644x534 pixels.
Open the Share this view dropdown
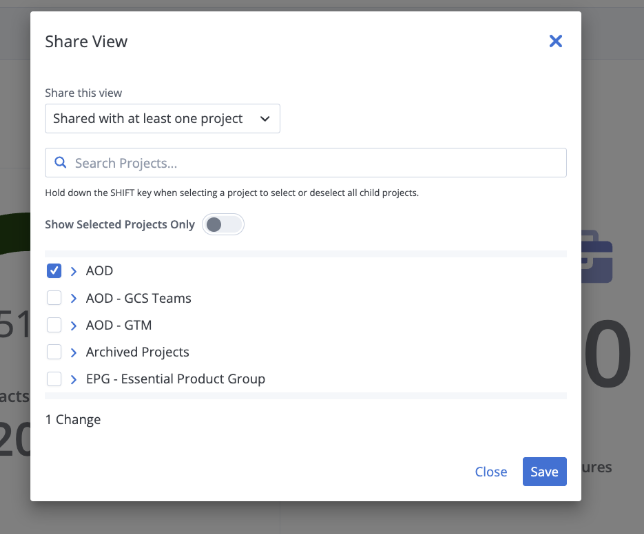[x=162, y=119]
